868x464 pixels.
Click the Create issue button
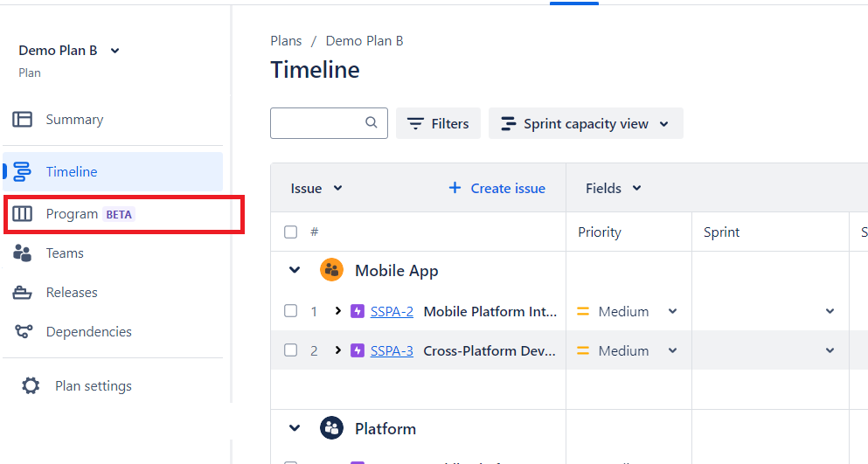[x=496, y=188]
